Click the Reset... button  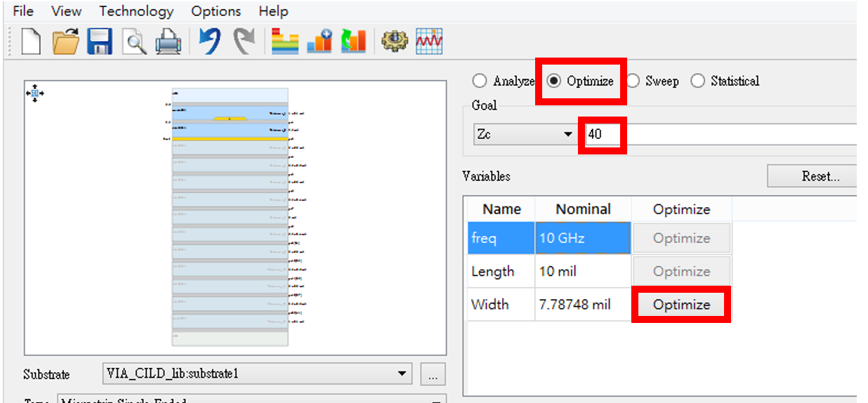(x=812, y=176)
